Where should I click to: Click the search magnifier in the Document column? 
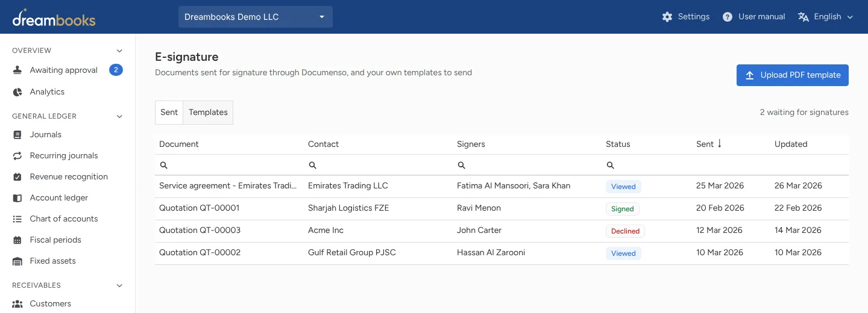[x=164, y=165]
